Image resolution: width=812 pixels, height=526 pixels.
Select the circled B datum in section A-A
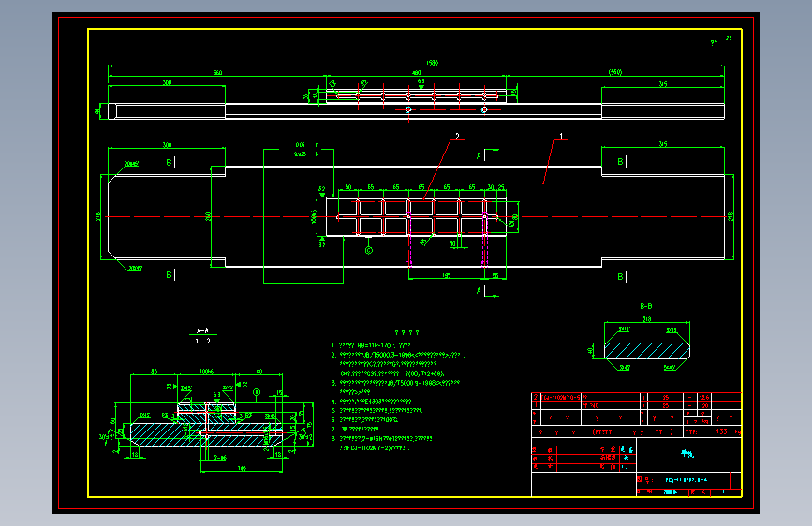(x=257, y=392)
